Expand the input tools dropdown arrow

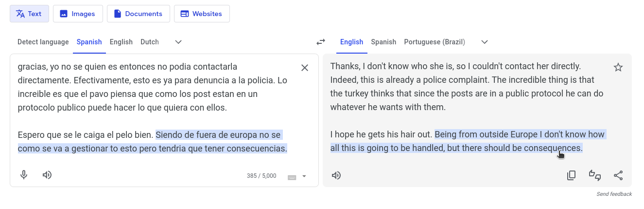304,176
